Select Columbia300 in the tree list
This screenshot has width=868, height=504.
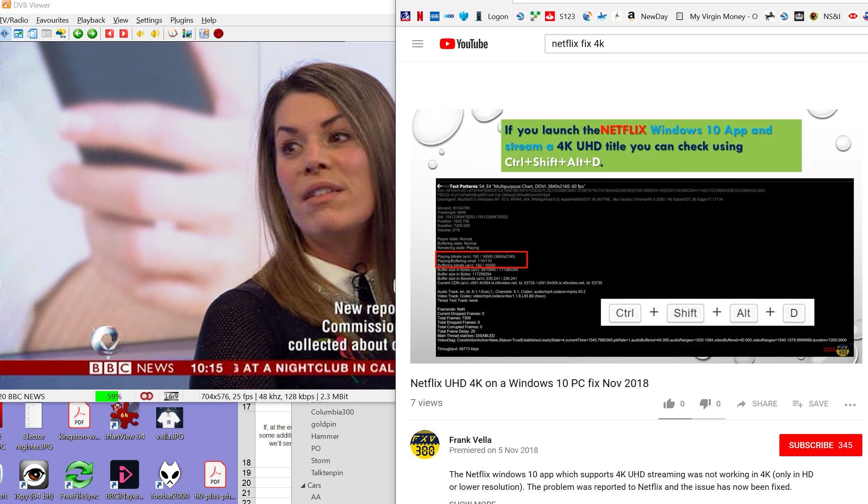pyautogui.click(x=332, y=412)
